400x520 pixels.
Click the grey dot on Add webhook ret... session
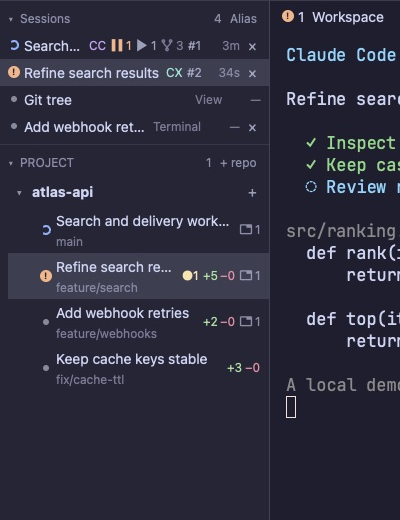[x=14, y=126]
